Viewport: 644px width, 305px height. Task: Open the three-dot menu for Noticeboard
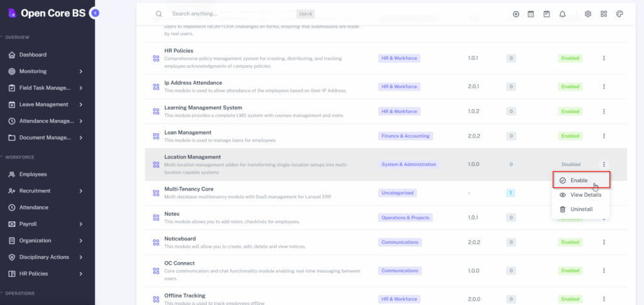[604, 242]
